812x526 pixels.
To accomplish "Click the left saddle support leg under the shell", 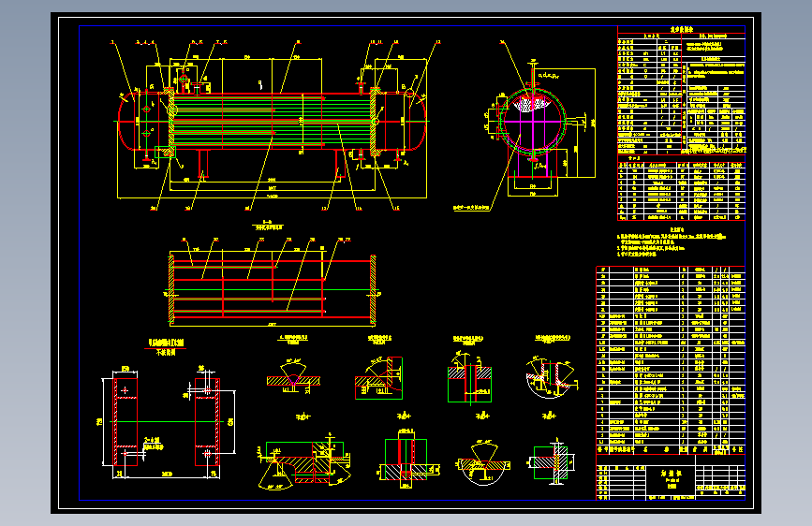I will [203, 163].
